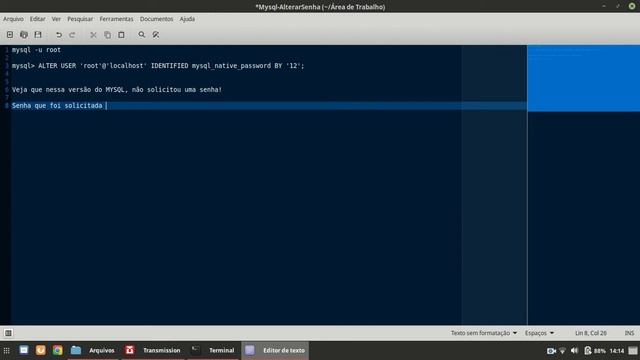Click the line 'mysql -u root'
Viewport: 640px width, 360px height.
pos(36,50)
